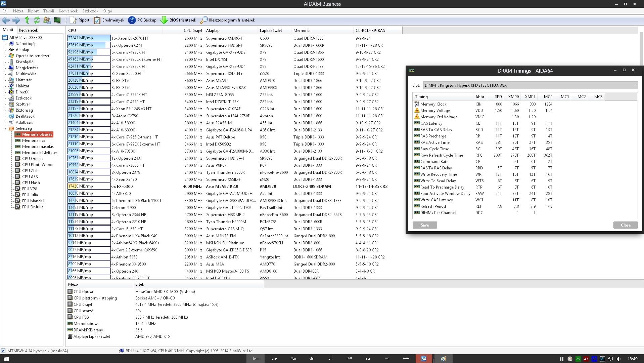Click Close in DRAM Timings dialog

pyautogui.click(x=626, y=225)
